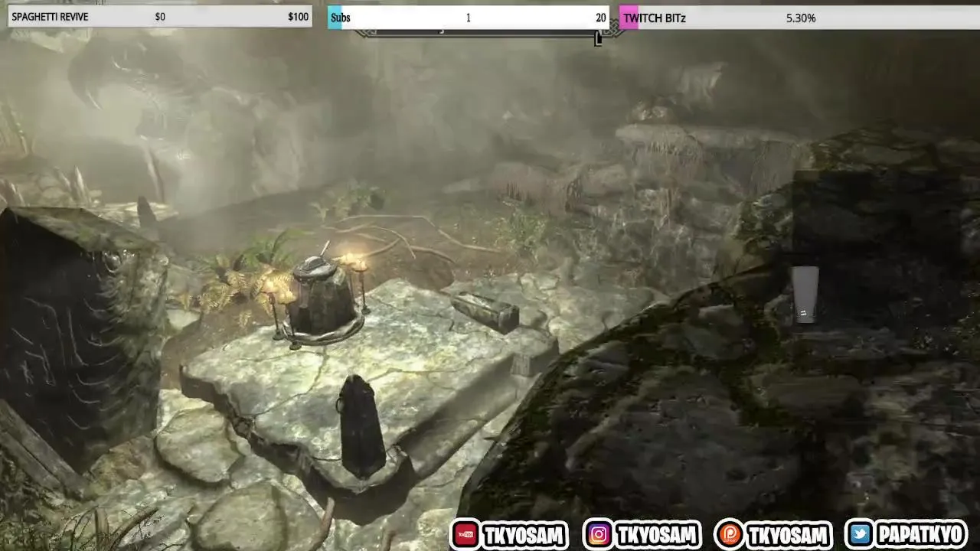This screenshot has height=551, width=980.
Task: Click the dark standing stone at slab edge
Action: [x=360, y=426]
